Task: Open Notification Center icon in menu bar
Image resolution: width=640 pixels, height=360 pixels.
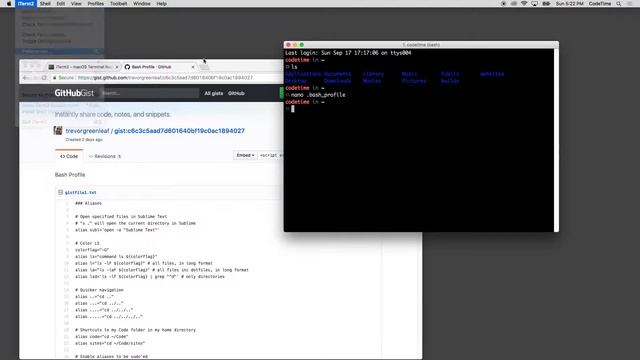Action: point(630,4)
